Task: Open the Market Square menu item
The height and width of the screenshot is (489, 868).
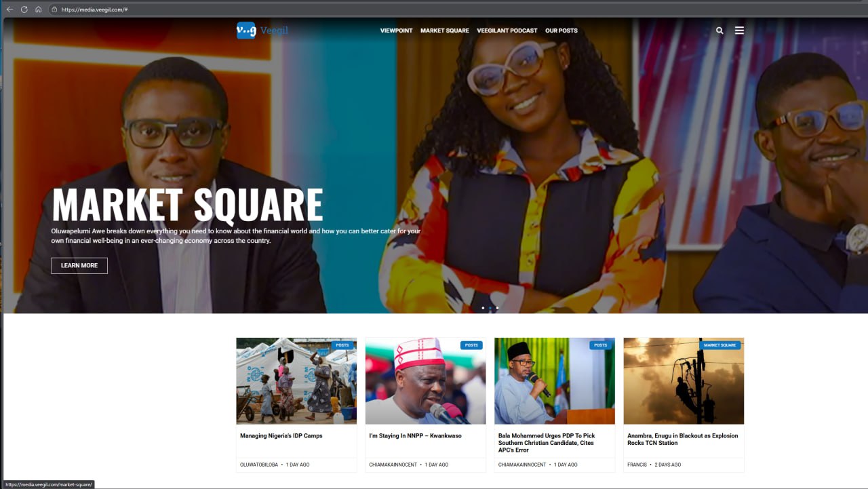Action: click(444, 31)
